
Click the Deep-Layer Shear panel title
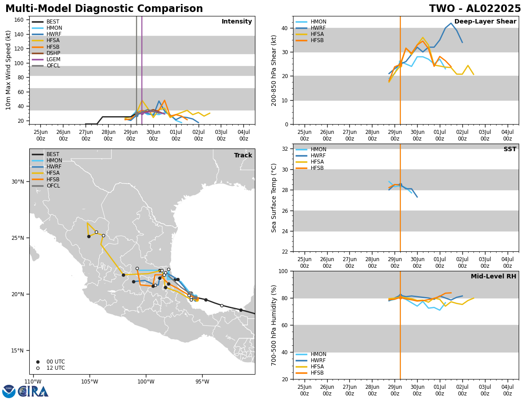[485, 22]
